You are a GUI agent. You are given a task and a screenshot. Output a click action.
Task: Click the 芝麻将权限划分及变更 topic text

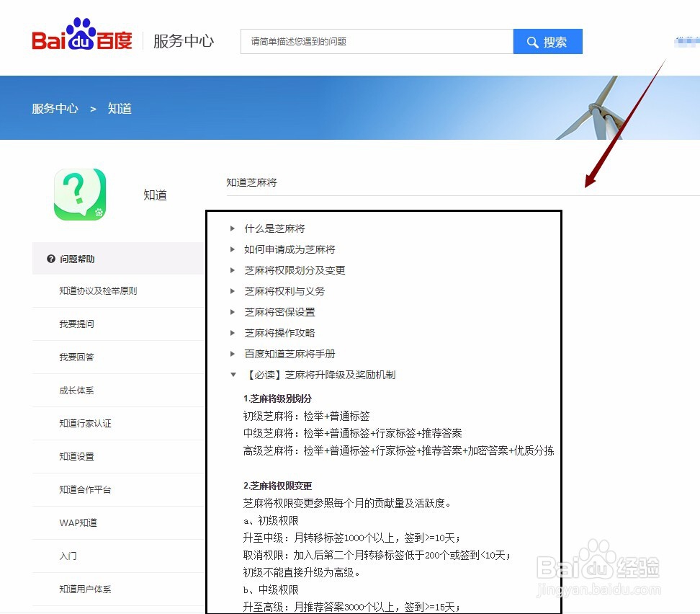[295, 270]
